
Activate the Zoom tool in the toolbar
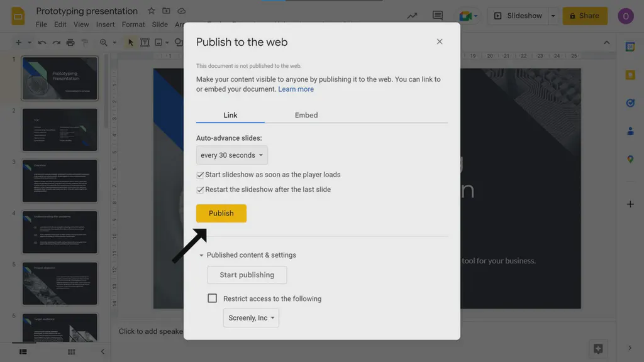pos(104,42)
